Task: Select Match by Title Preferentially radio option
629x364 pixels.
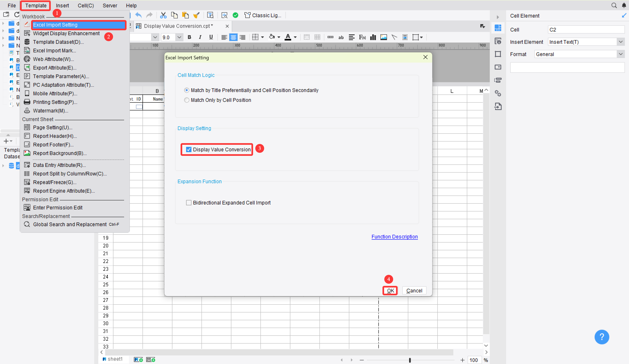Action: (x=187, y=90)
